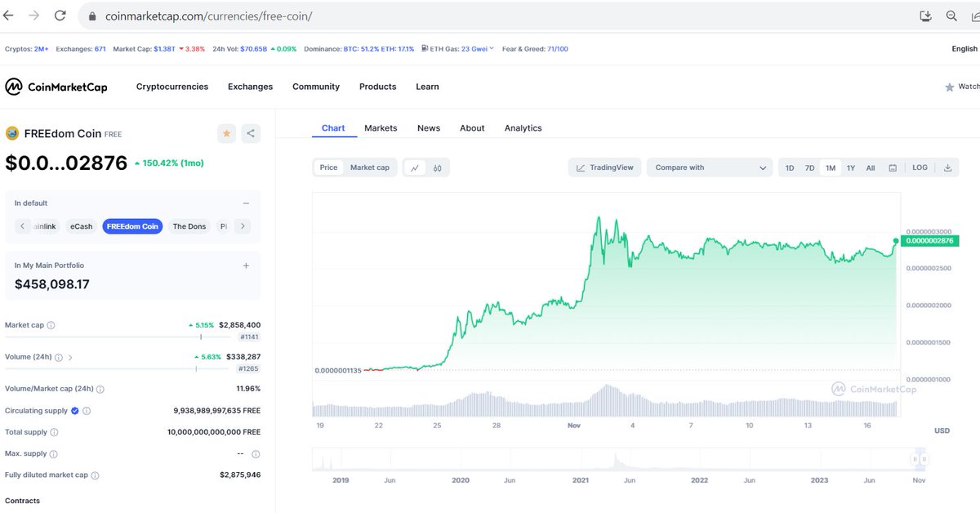Show next coins in watchlist carousel
The height and width of the screenshot is (513, 980).
point(243,226)
